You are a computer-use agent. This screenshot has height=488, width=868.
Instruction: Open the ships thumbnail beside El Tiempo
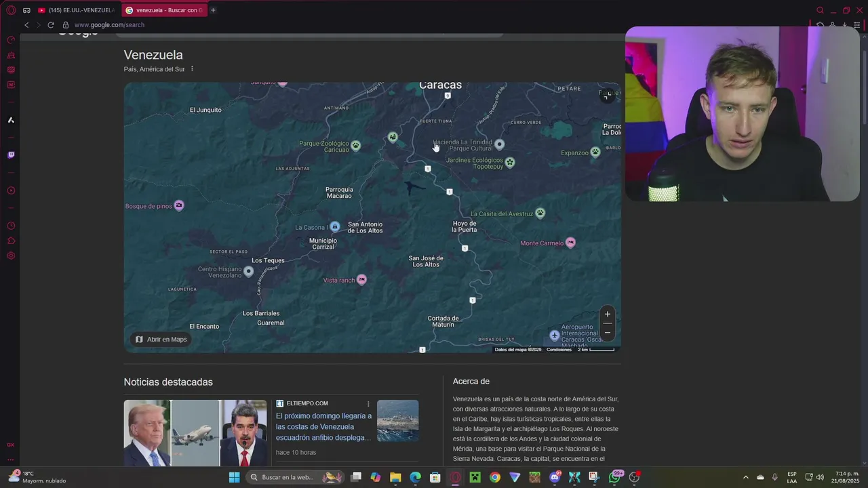[398, 421]
